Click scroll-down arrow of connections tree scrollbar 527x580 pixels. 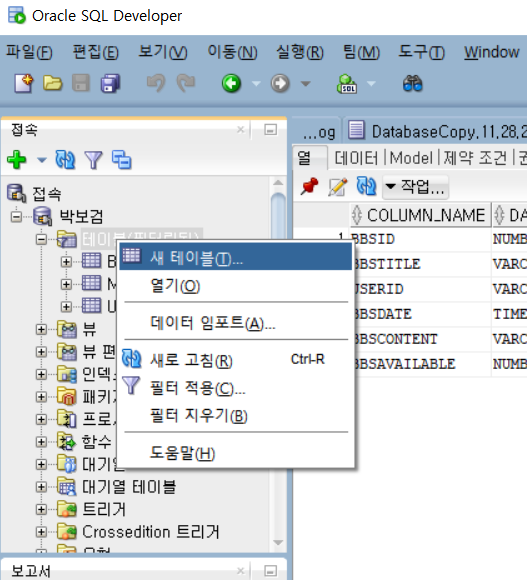(278, 543)
